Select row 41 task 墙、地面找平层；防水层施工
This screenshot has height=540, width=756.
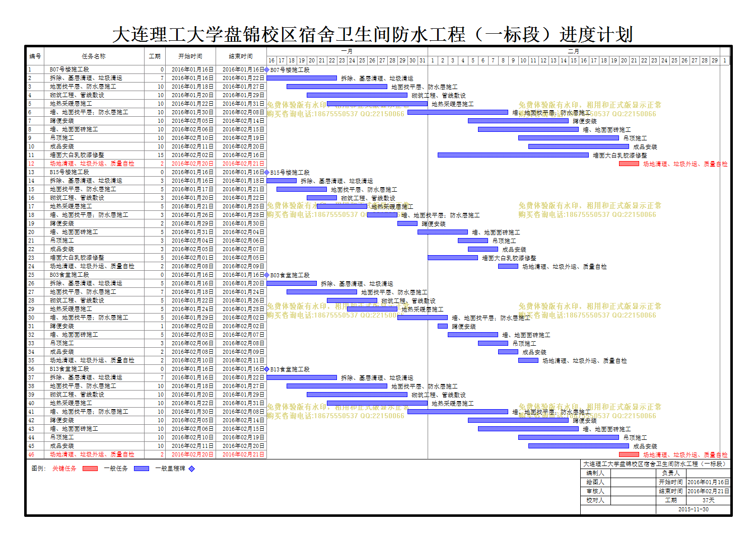click(x=89, y=412)
